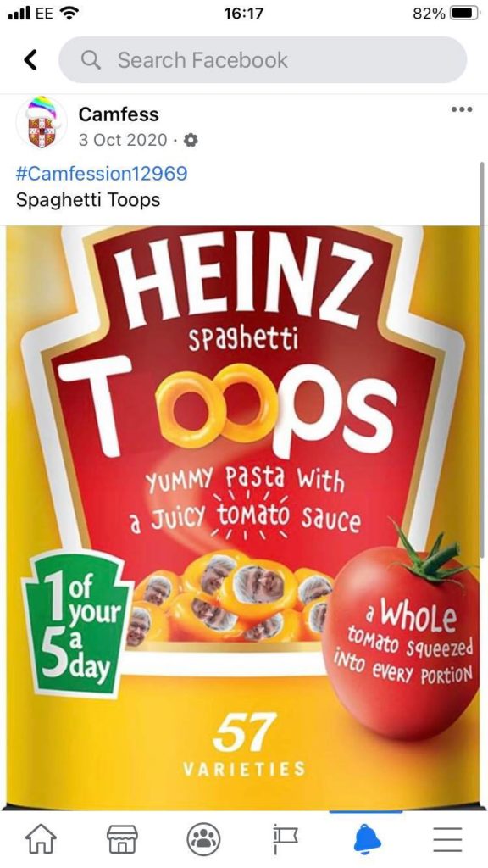
Task: Tap the magnifying glass search icon
Action: tap(91, 60)
